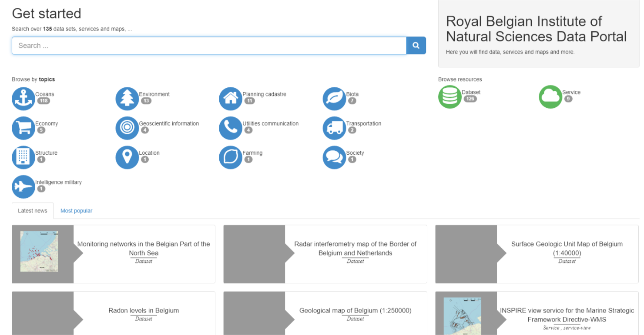644x335 pixels.
Task: Click the Planning cadastre label
Action: [x=265, y=94]
